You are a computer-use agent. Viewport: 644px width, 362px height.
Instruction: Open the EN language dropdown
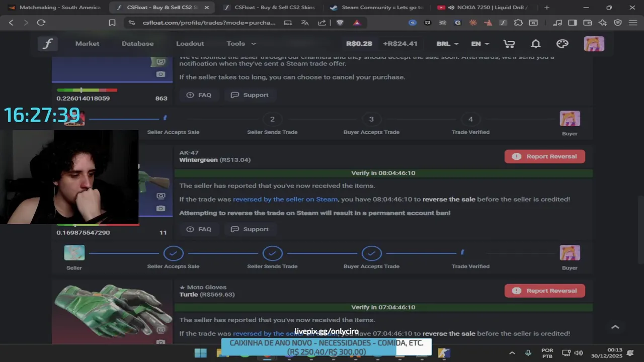click(480, 44)
